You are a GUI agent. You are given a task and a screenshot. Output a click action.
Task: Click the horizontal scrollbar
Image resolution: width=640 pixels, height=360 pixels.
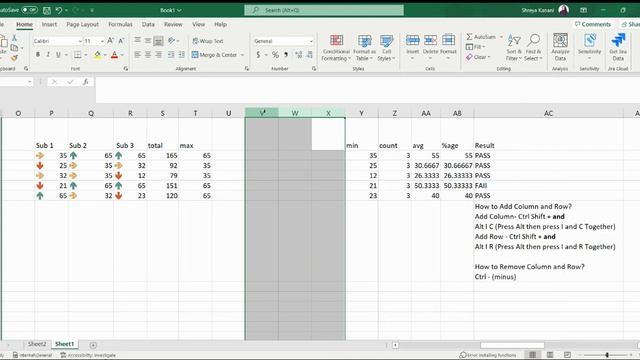click(512, 345)
